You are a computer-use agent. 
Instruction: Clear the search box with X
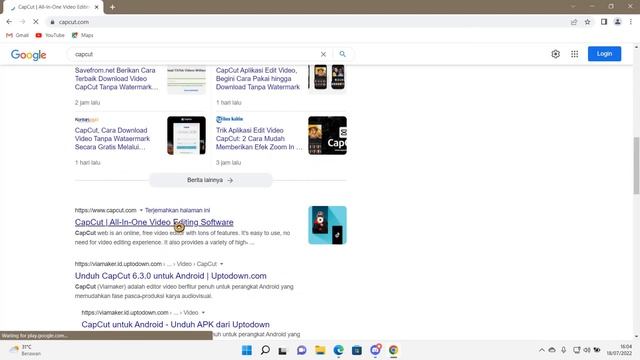pyautogui.click(x=323, y=54)
